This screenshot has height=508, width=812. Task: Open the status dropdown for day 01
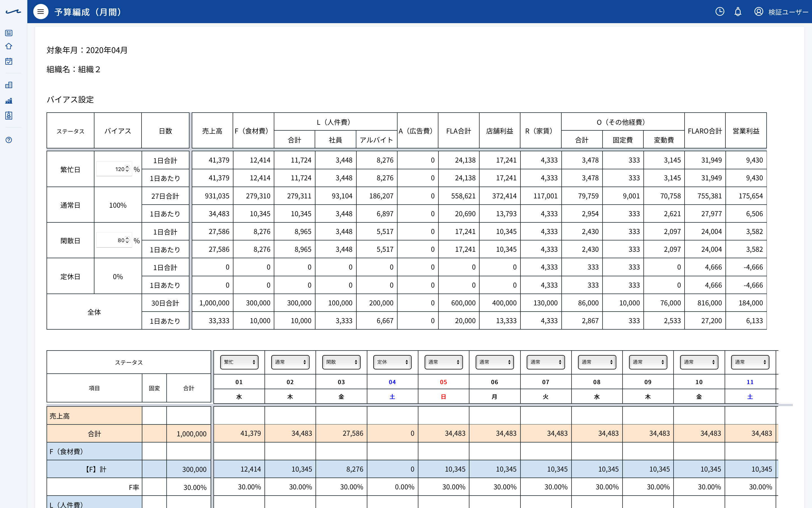[239, 362]
